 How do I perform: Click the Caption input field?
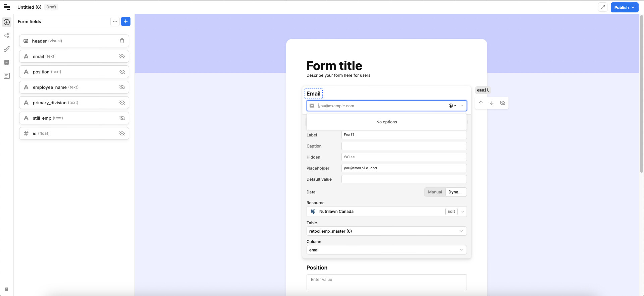tap(404, 146)
